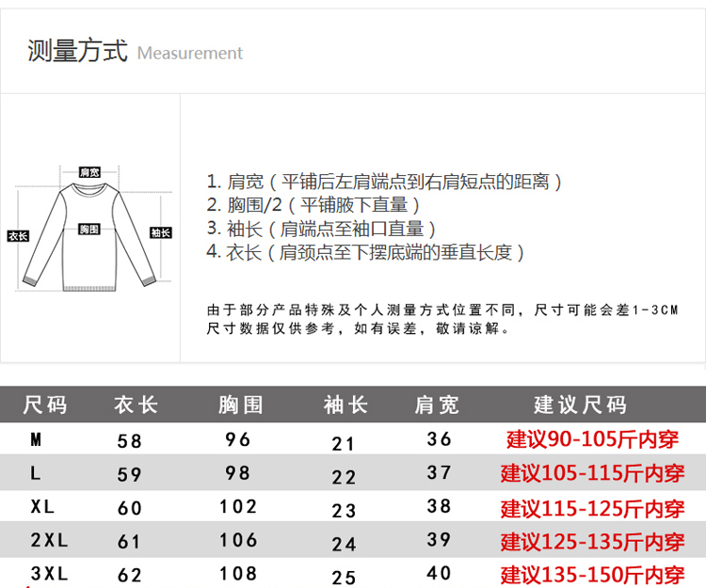This screenshot has height=588, width=706.
Task: Select instruction 2 about 胸围/2 measurement
Action: (x=313, y=205)
